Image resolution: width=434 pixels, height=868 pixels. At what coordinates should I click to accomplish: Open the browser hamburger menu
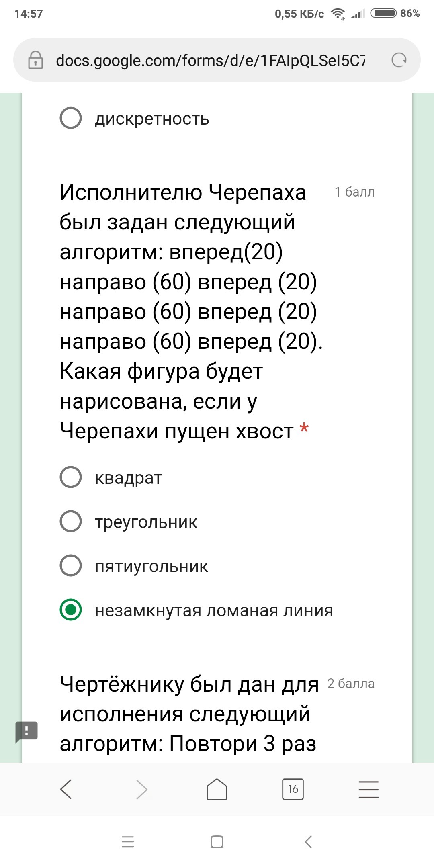point(368,789)
